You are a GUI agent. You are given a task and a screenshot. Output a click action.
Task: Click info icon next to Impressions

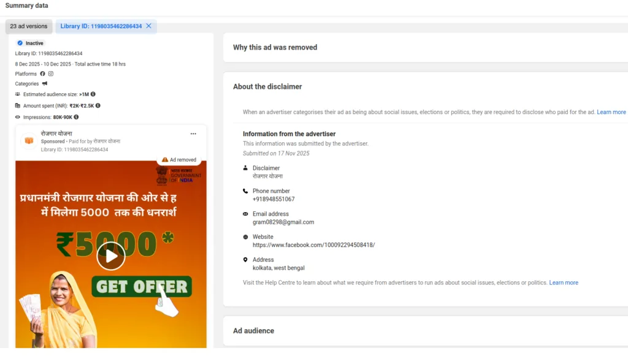pyautogui.click(x=76, y=117)
